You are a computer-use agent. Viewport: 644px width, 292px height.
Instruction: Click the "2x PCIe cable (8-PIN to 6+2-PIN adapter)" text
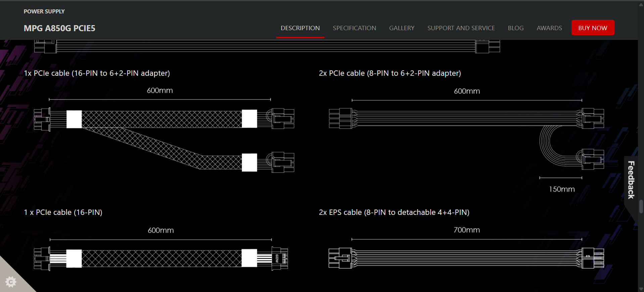click(390, 73)
